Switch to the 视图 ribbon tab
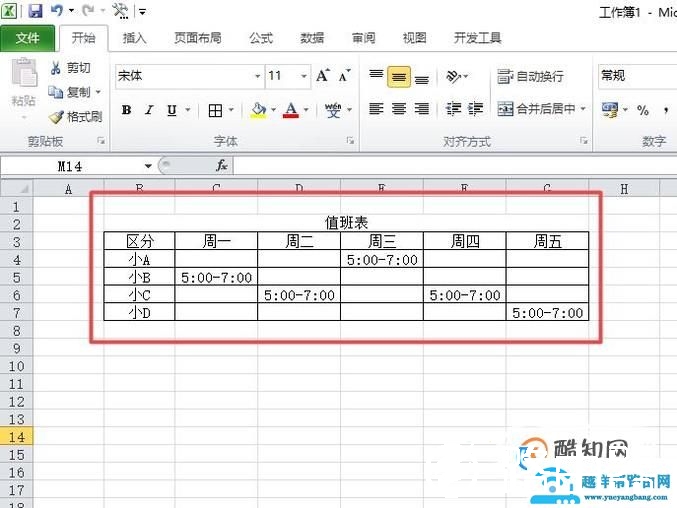 pyautogui.click(x=414, y=38)
